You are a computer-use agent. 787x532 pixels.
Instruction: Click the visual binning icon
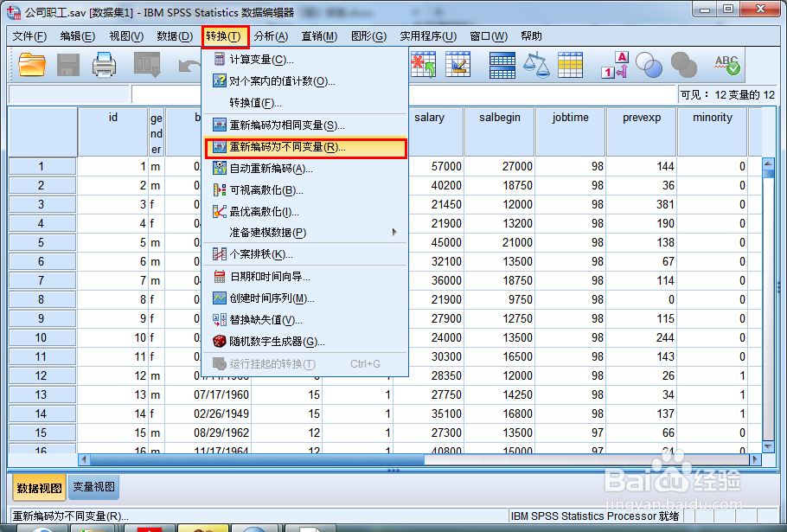pos(220,189)
